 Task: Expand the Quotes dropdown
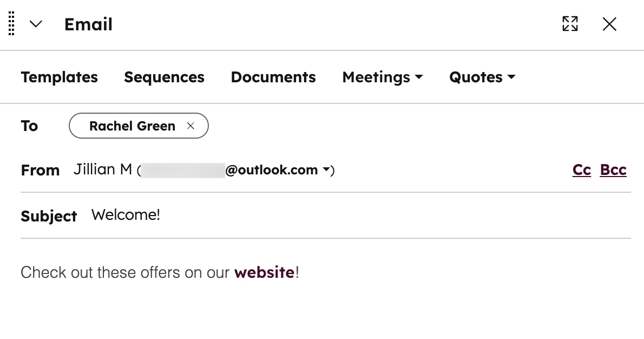[482, 77]
